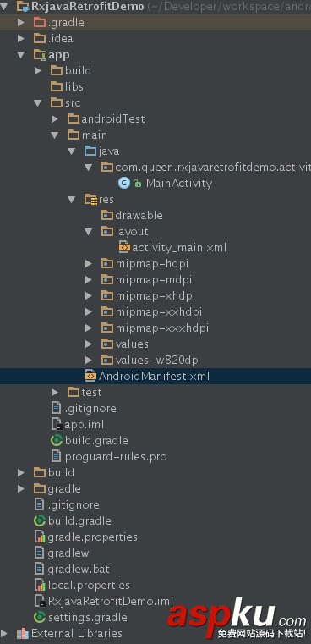Image resolution: width=311 pixels, height=644 pixels.
Task: Collapse the src folder arrow
Action: point(38,103)
